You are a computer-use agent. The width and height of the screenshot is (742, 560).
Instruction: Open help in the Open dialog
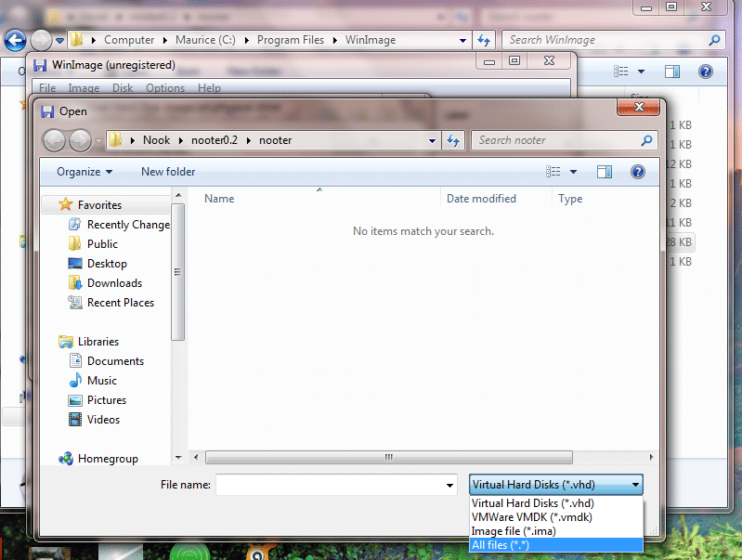637,172
